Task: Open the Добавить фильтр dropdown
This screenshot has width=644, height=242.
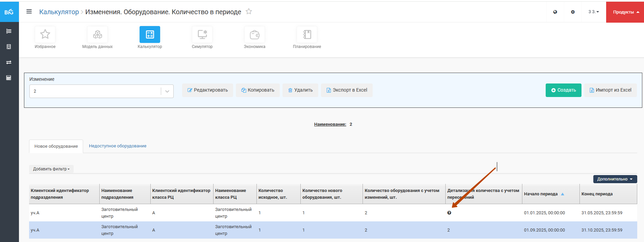Action: [x=51, y=169]
